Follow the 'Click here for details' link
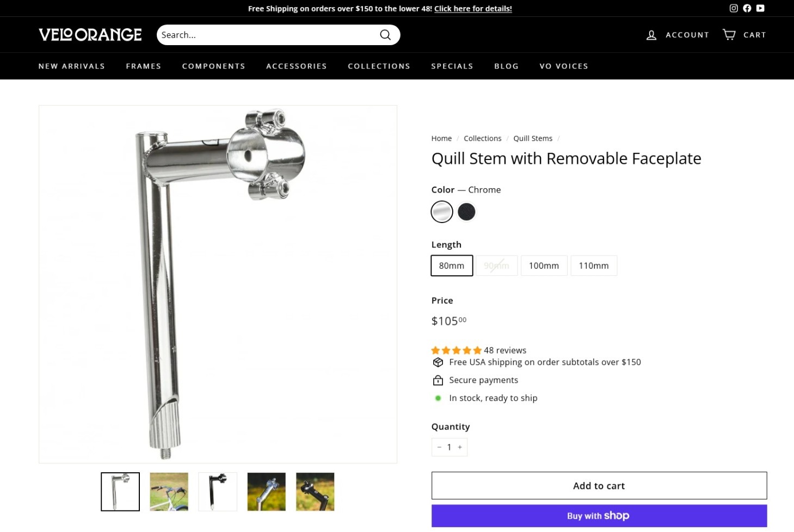This screenshot has width=794, height=532. pos(473,9)
